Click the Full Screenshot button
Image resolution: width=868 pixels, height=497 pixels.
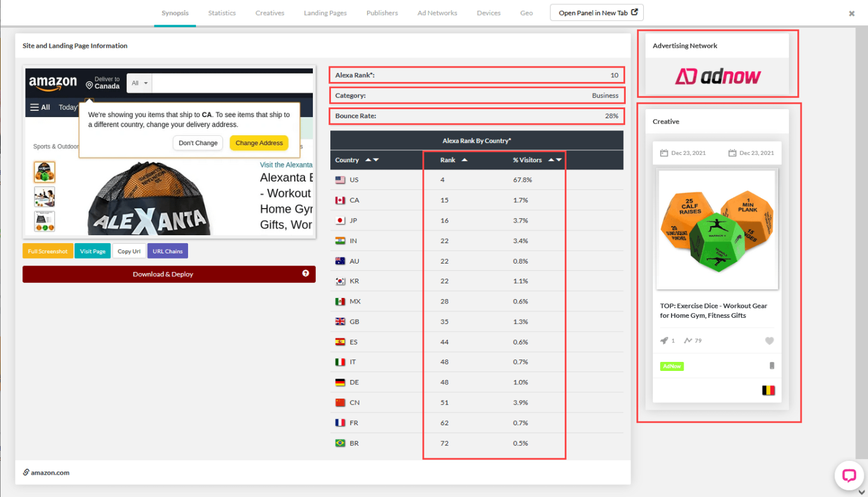point(48,251)
